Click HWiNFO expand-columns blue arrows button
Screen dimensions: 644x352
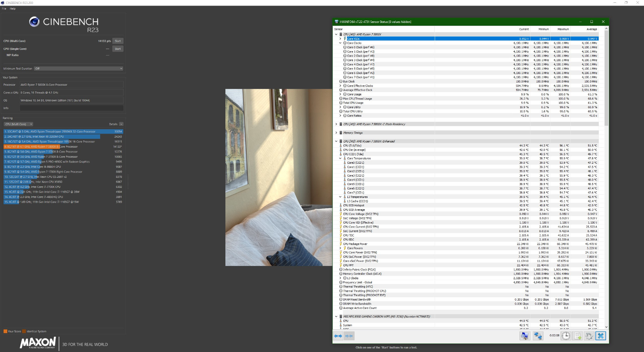[338, 336]
